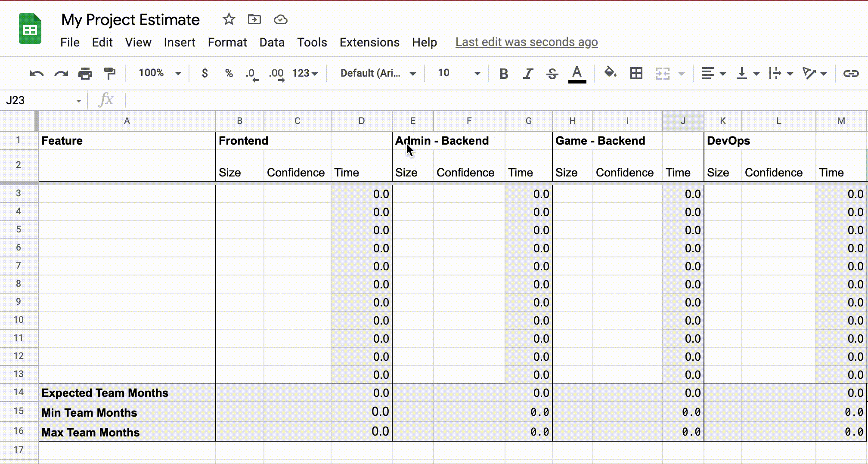Select Time cell under Game - Backend

point(683,166)
